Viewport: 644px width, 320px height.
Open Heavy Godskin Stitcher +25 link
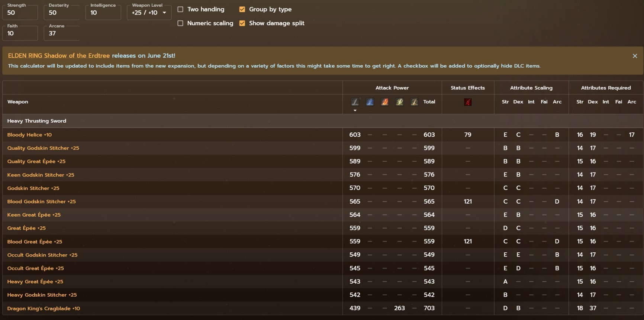coord(42,295)
